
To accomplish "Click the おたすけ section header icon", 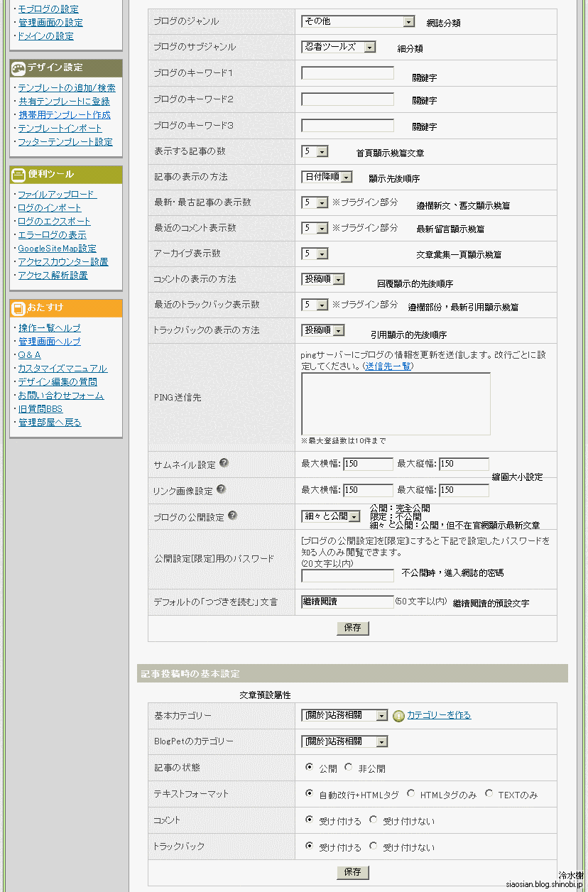I will 18,308.
